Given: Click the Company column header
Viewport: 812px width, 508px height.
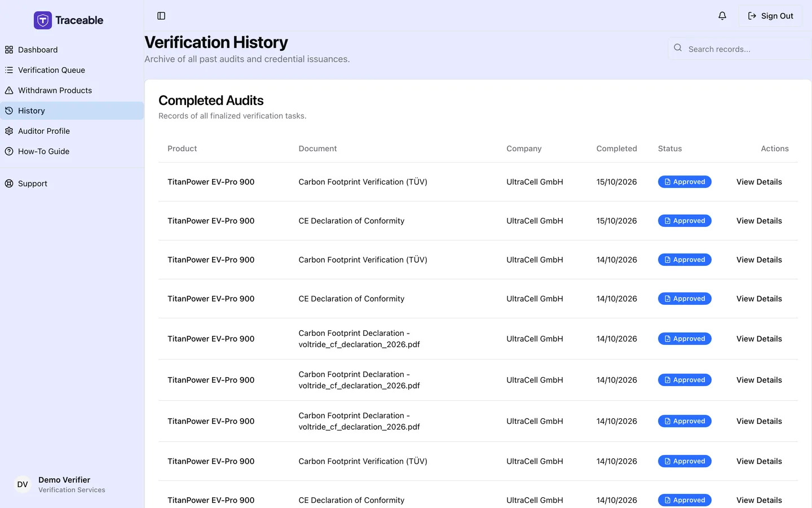Looking at the screenshot, I should point(524,148).
